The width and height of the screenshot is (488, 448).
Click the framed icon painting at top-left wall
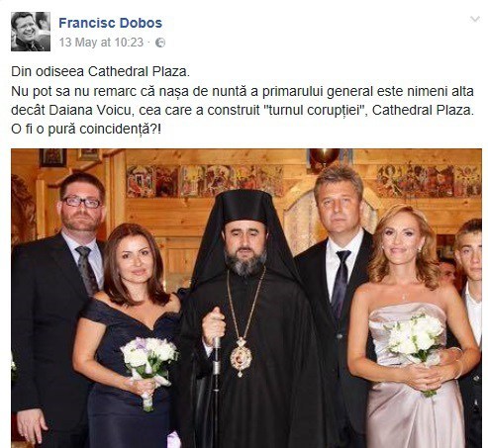tap(52, 157)
